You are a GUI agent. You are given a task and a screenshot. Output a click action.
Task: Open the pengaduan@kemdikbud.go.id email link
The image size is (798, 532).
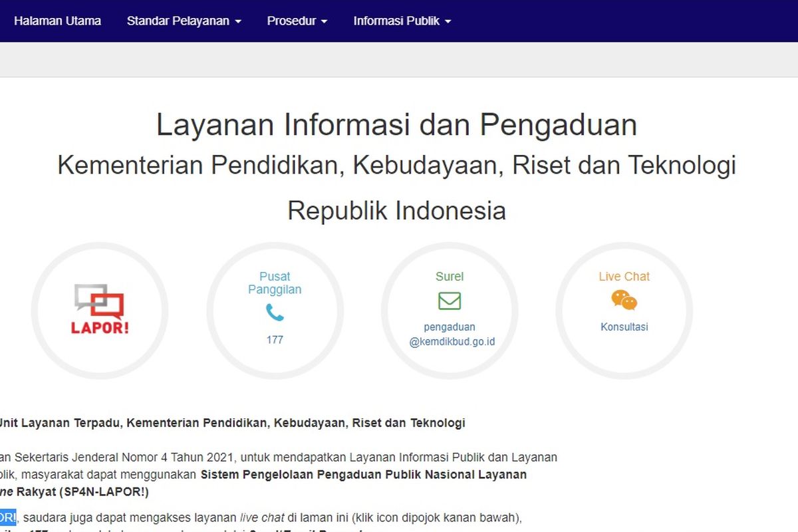pos(449,334)
